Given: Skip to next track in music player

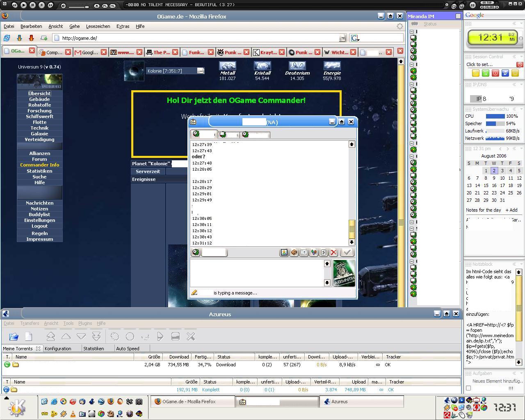Looking at the screenshot, I should pyautogui.click(x=50, y=5).
